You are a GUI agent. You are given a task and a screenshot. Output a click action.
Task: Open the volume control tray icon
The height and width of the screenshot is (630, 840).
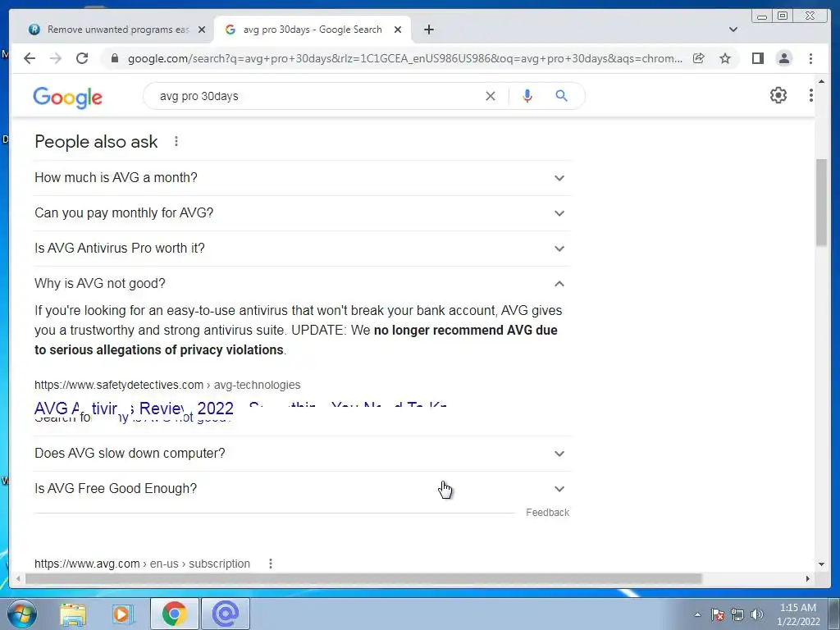point(756,614)
